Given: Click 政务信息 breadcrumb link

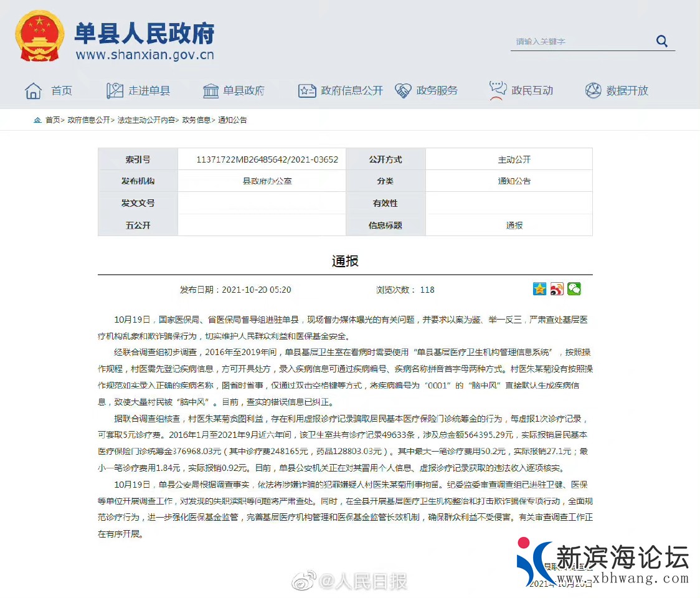Looking at the screenshot, I should pyautogui.click(x=196, y=120).
